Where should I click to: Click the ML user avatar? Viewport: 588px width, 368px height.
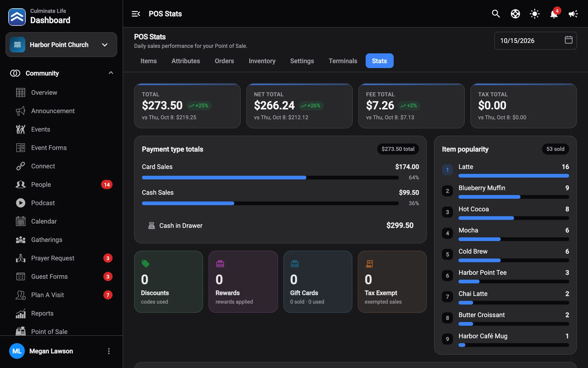click(x=17, y=351)
